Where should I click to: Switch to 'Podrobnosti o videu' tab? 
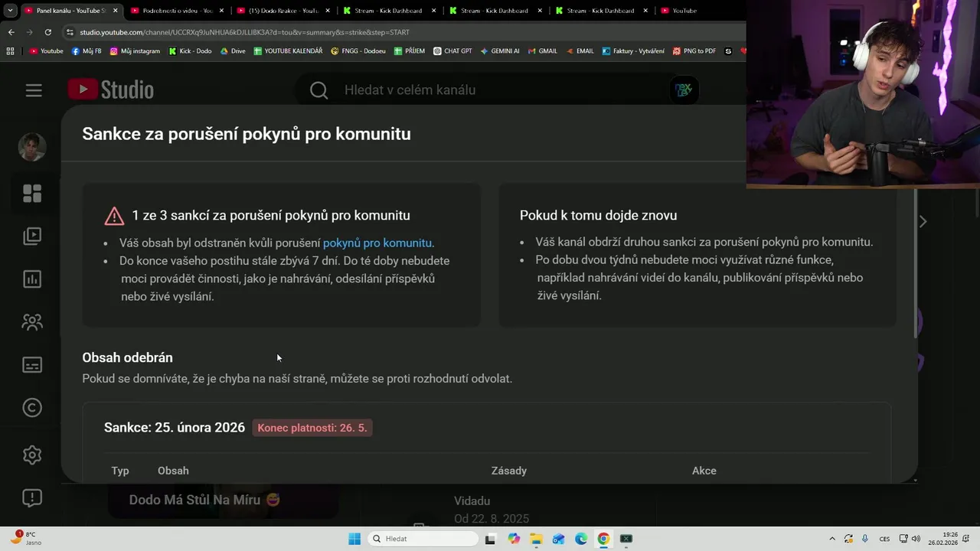click(176, 11)
